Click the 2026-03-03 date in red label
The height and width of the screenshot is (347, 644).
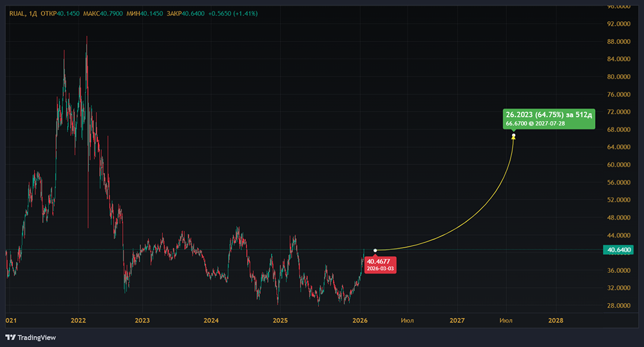coord(381,268)
